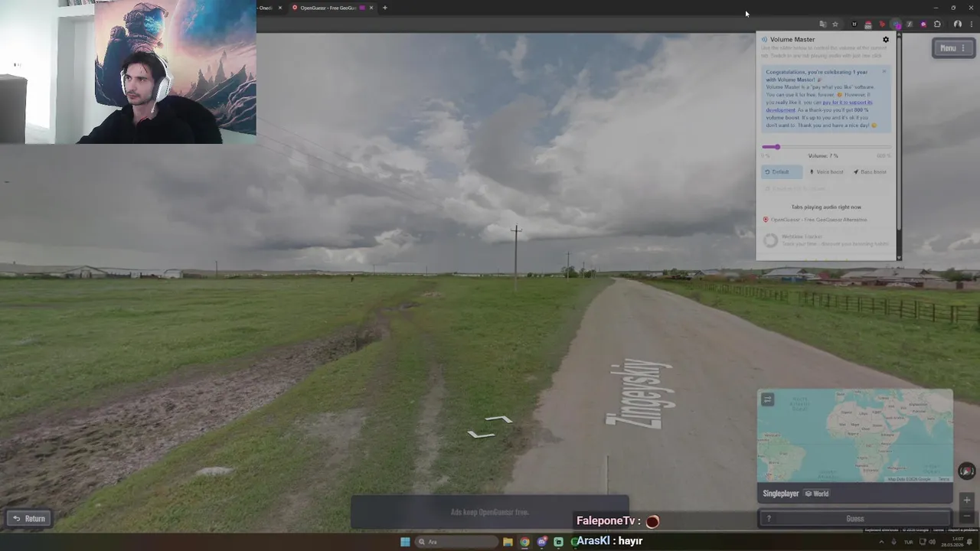Click the map options icon on minimap
The image size is (980, 551).
(x=767, y=399)
